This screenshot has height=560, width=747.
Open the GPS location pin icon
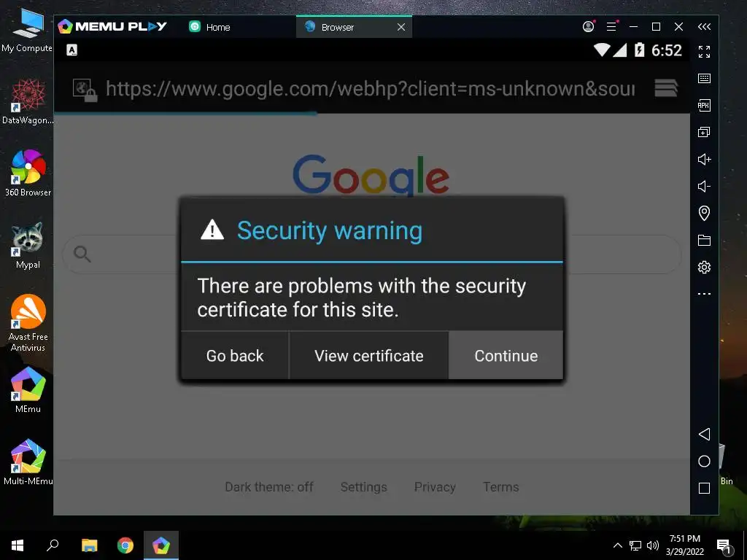(704, 213)
